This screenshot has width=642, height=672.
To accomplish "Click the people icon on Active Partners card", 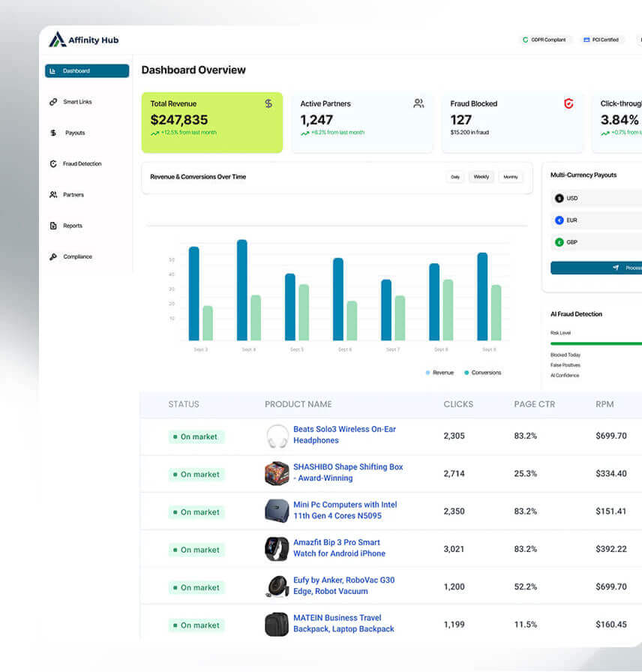I will 418,103.
